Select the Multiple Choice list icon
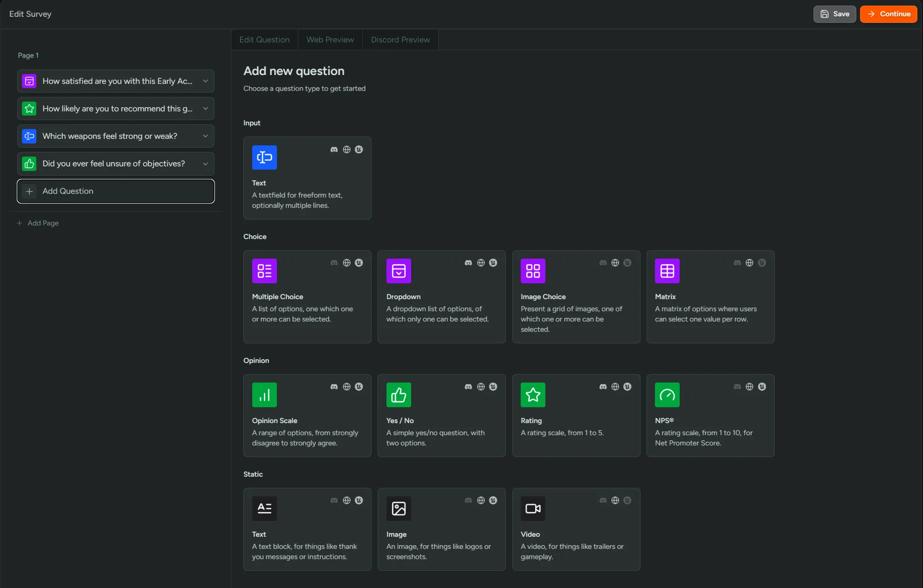The image size is (923, 588). point(264,271)
